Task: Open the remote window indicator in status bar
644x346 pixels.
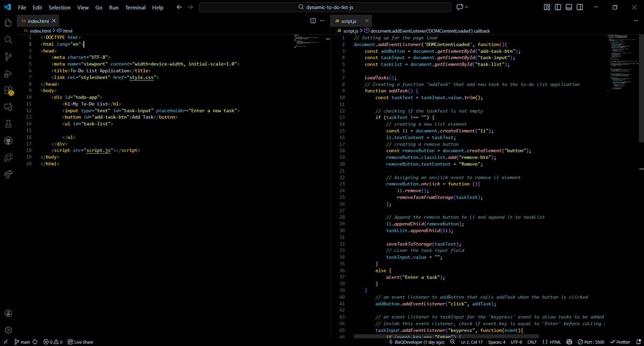Action: [x=6, y=342]
